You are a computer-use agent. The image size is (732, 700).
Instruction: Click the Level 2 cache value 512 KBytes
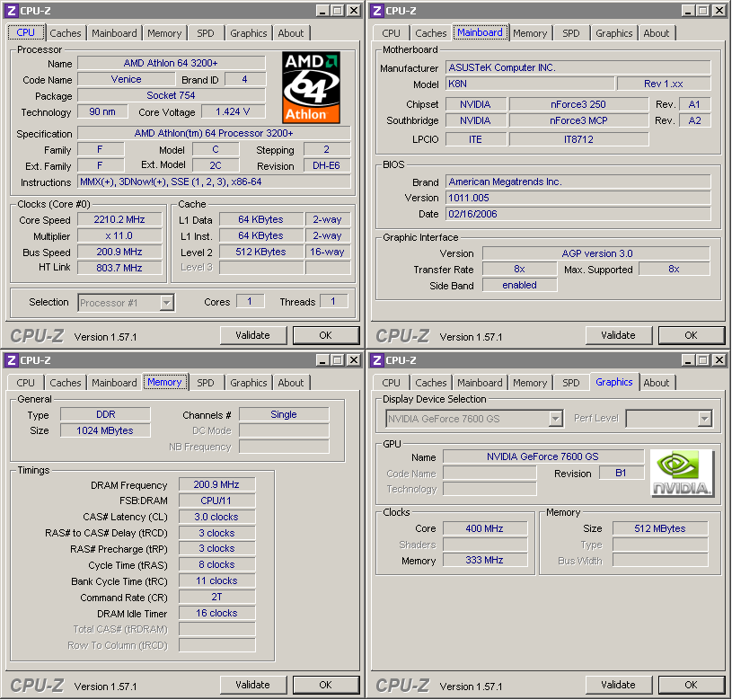(261, 252)
